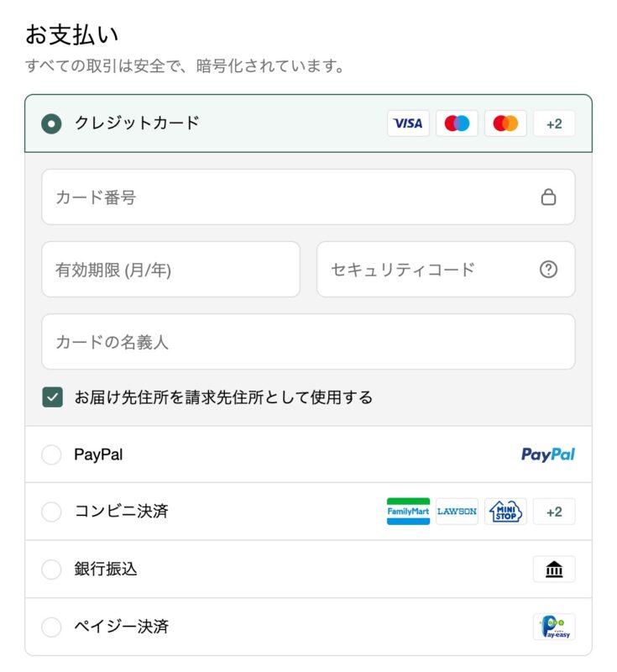Click the Visa card logo icon
The image size is (617, 672).
point(408,123)
